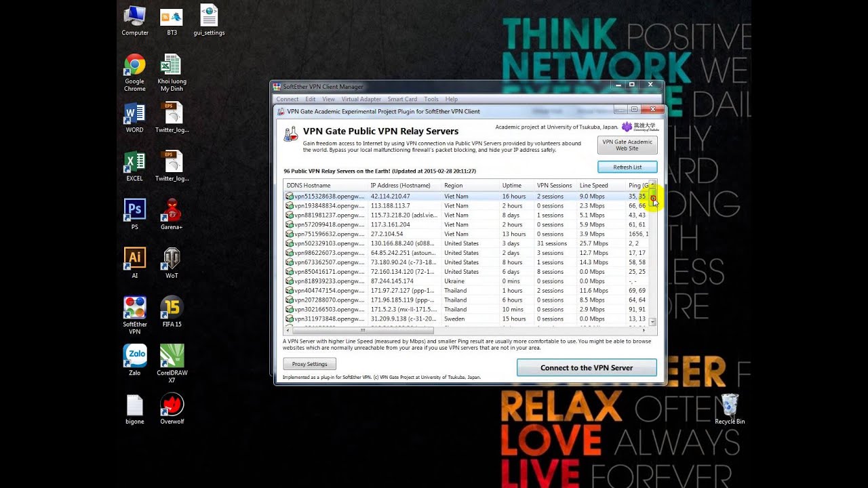The image size is (868, 488).
Task: Launch the WoT game shortcut
Action: pos(172,263)
